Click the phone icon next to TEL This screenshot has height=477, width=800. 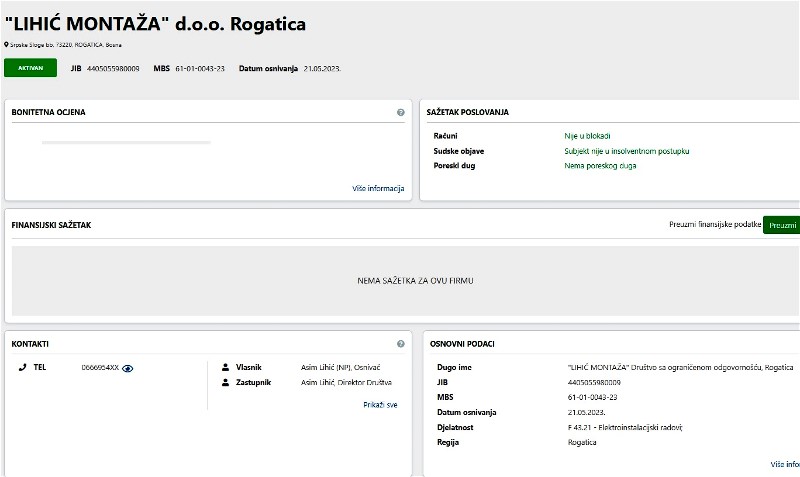tap(22, 367)
